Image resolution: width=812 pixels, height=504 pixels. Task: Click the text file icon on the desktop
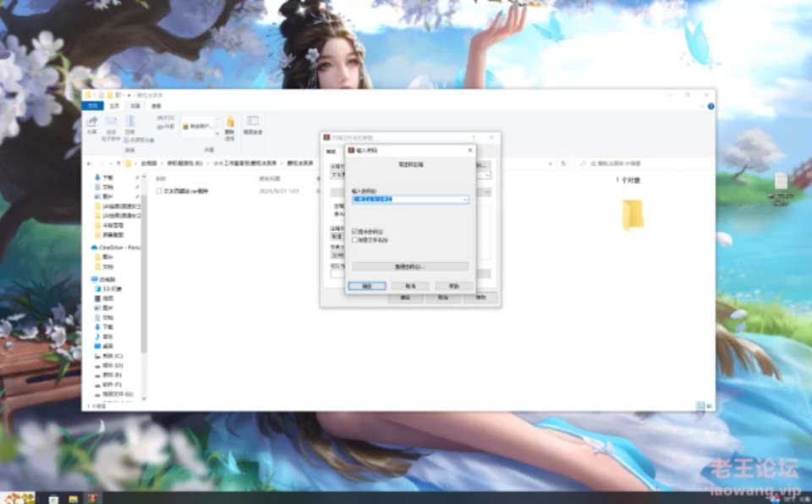point(781,181)
